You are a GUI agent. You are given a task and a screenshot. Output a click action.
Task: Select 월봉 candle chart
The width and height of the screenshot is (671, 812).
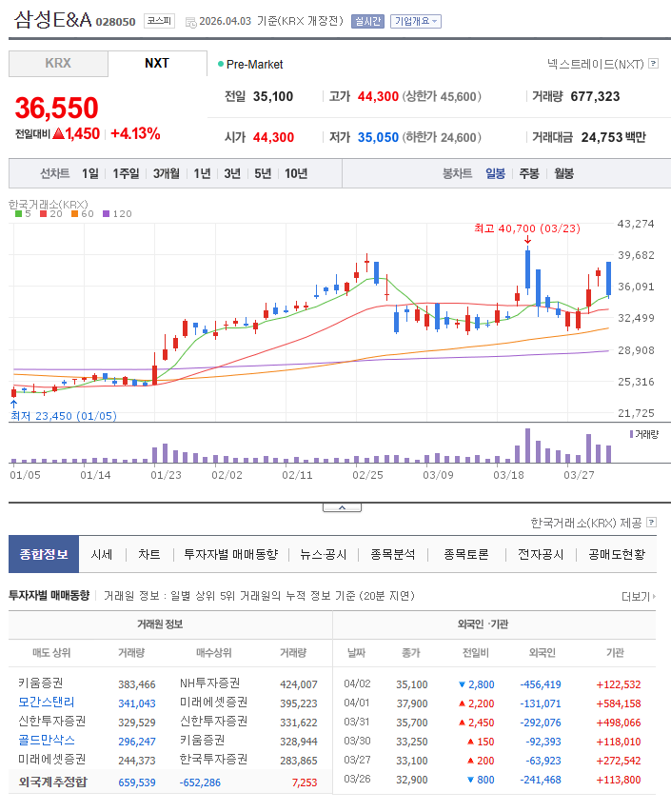pos(563,173)
